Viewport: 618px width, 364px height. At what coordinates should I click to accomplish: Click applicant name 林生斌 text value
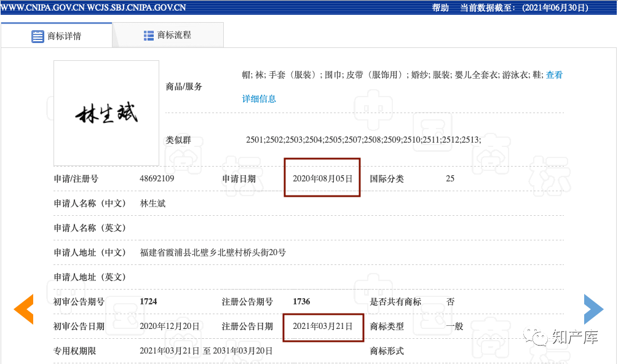(153, 204)
